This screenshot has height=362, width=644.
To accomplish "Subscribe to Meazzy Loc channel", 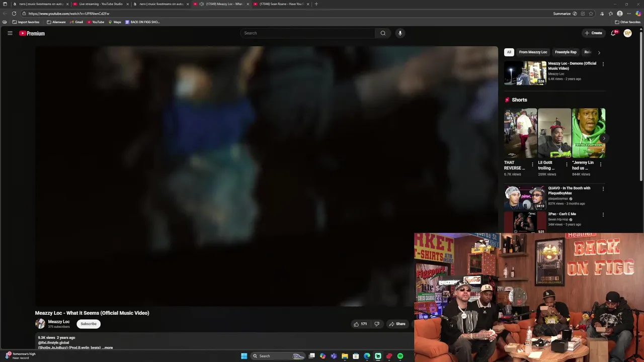I will tap(89, 324).
